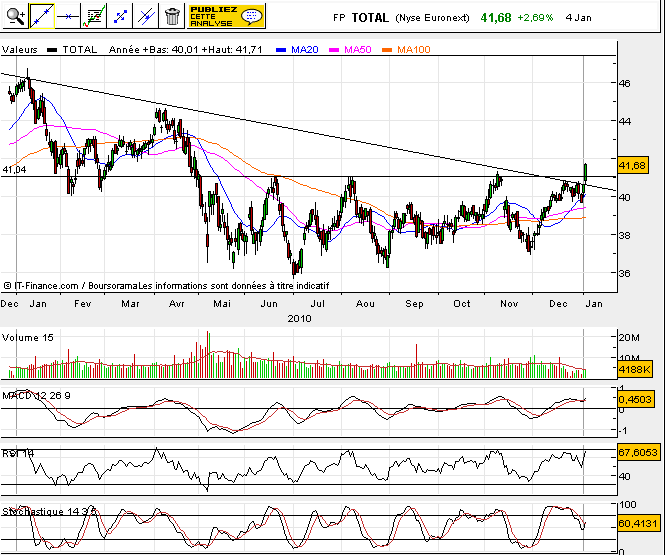The height and width of the screenshot is (555, 668).
Task: Click the Oct month axis label
Action: click(462, 304)
